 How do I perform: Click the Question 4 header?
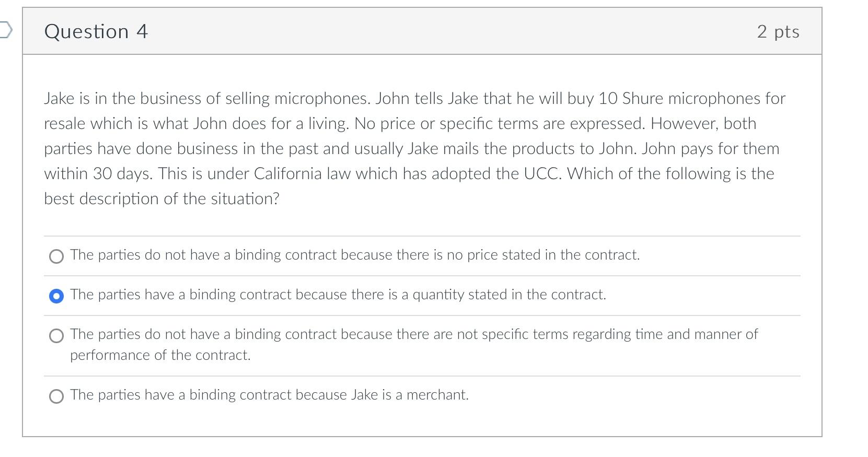point(96,31)
